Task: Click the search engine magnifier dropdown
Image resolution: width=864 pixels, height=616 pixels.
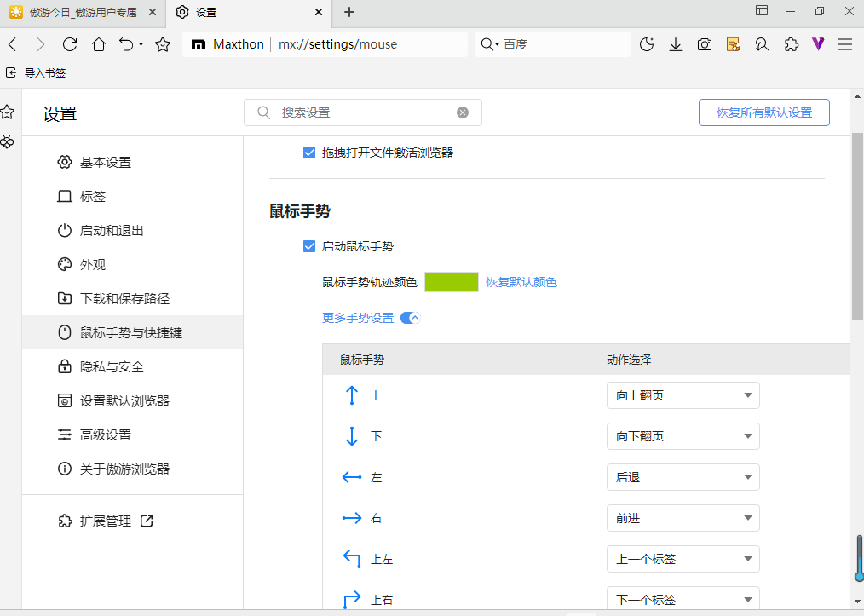Action: [x=489, y=44]
